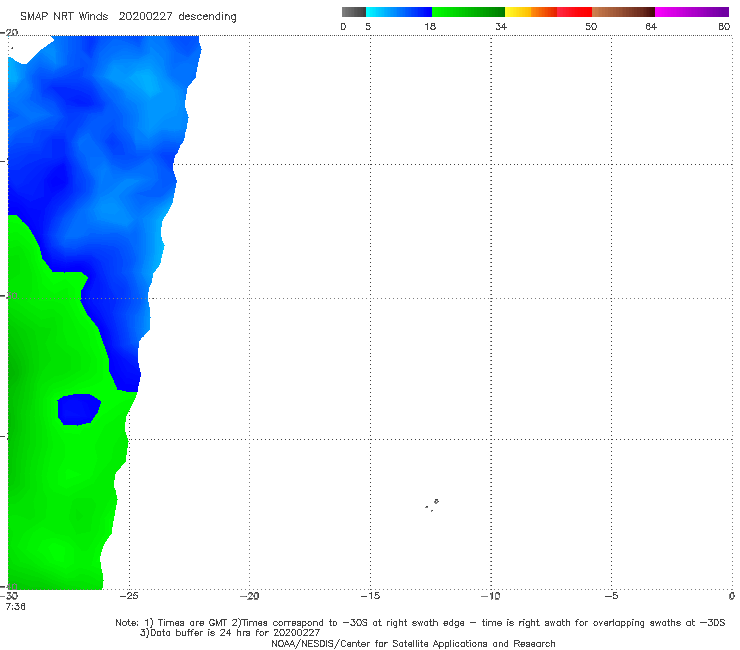Viewport: 740px width, 650px height.
Task: Click the 'Times are GMT' note line
Action: 420,623
